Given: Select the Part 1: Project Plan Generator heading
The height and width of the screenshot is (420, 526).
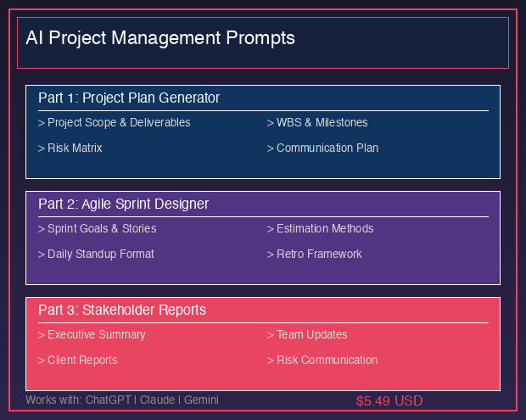Looking at the screenshot, I should pos(129,98).
